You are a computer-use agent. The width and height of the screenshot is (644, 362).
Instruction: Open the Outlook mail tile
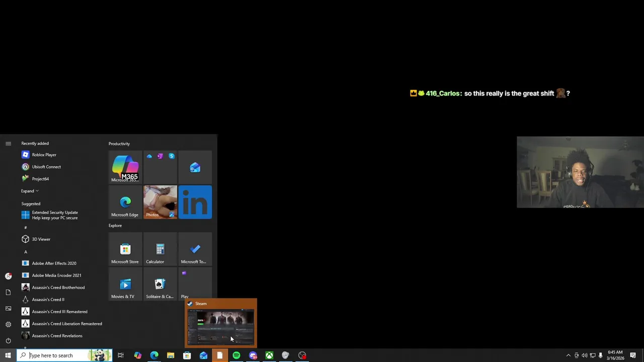(195, 167)
